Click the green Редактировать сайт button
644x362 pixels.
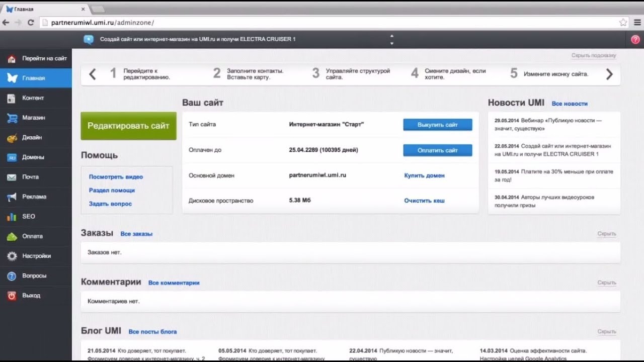(128, 126)
